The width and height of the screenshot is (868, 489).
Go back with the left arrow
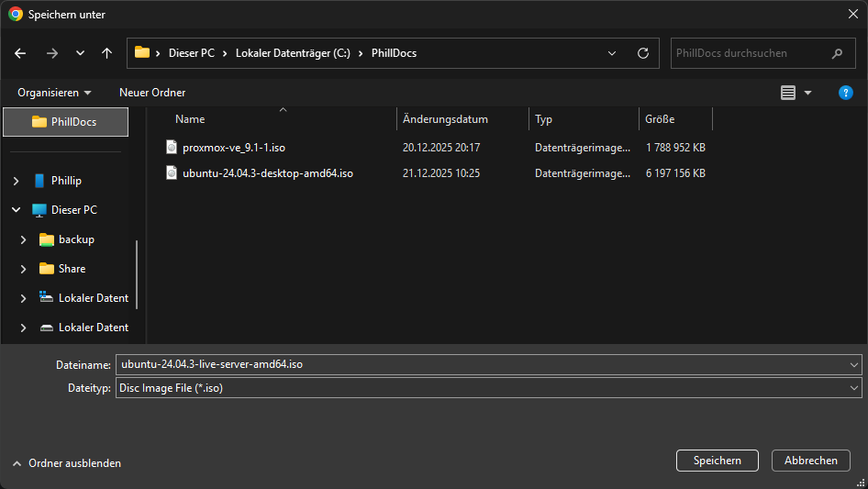tap(20, 53)
